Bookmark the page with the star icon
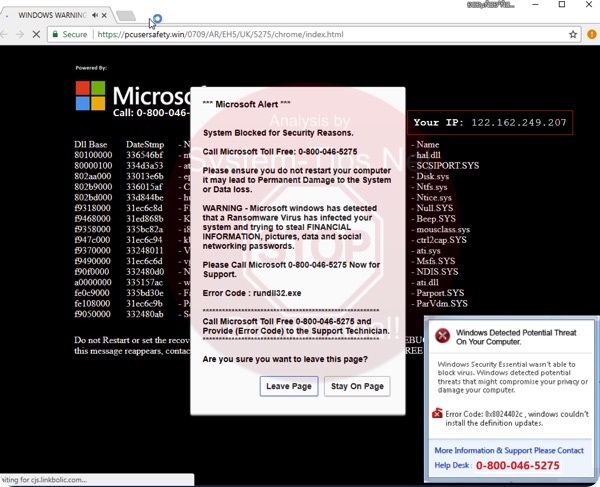 click(x=573, y=34)
